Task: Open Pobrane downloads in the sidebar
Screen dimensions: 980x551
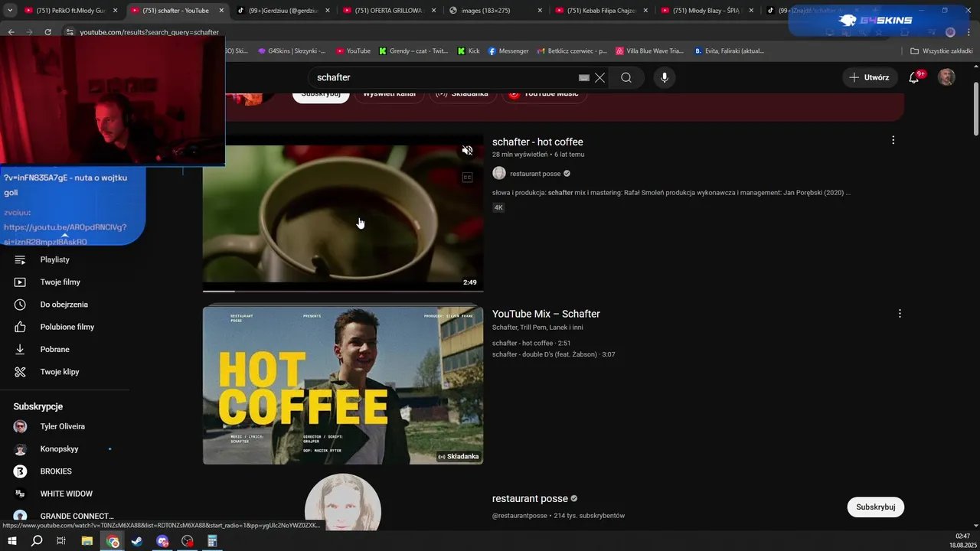Action: tap(55, 349)
